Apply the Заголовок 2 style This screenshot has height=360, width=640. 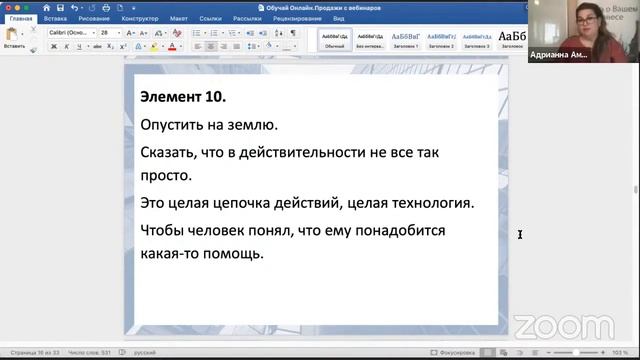[x=441, y=40]
